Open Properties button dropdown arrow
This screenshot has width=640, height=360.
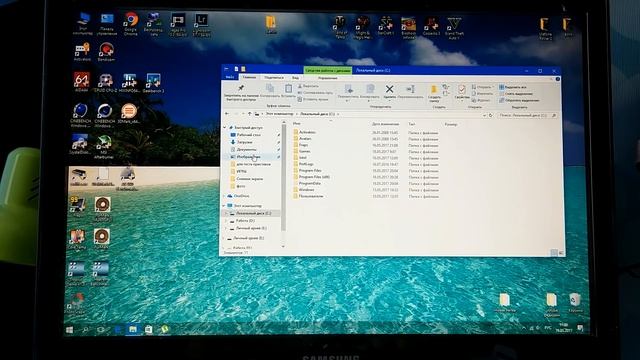point(462,101)
